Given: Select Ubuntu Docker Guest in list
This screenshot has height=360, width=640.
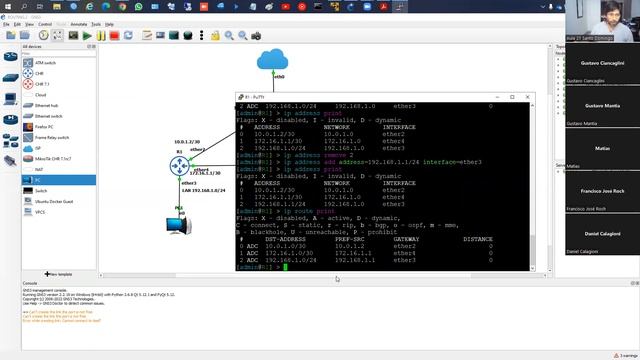Looking at the screenshot, I should (x=59, y=202).
